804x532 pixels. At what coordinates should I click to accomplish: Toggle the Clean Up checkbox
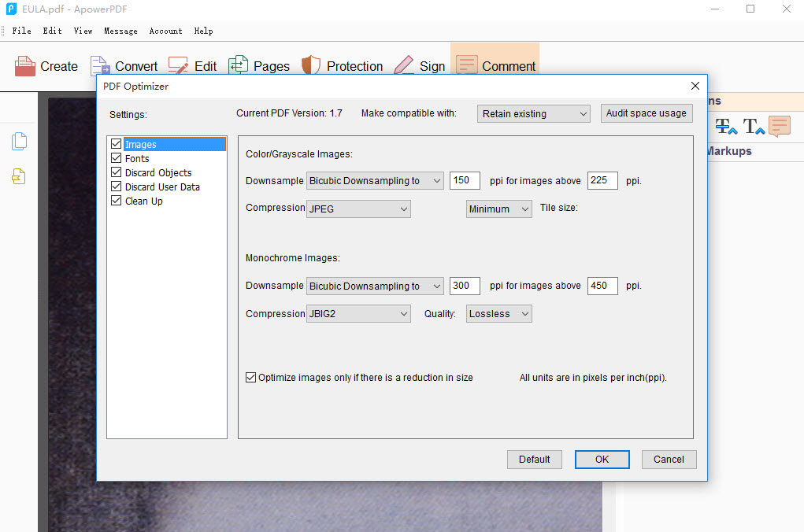(117, 201)
